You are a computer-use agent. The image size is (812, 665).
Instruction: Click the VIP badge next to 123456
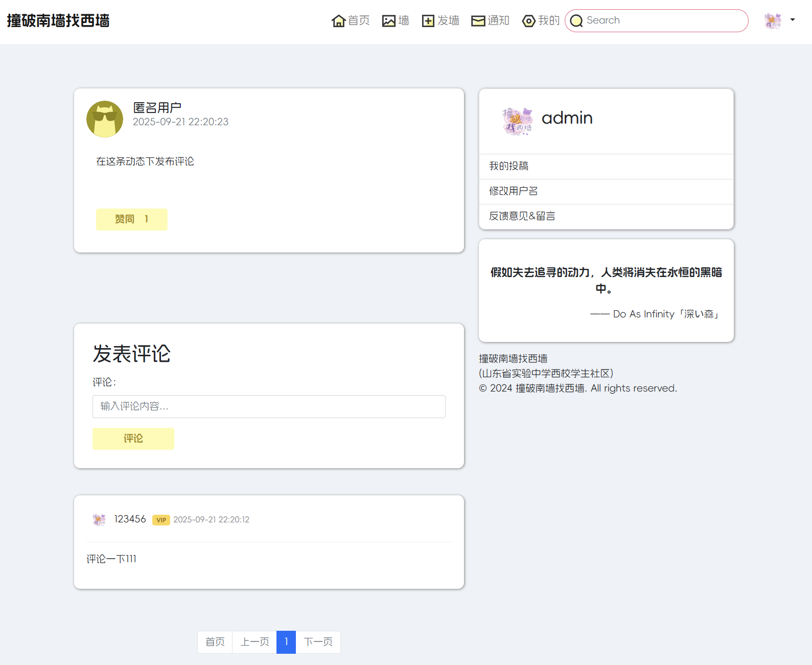[x=161, y=520]
